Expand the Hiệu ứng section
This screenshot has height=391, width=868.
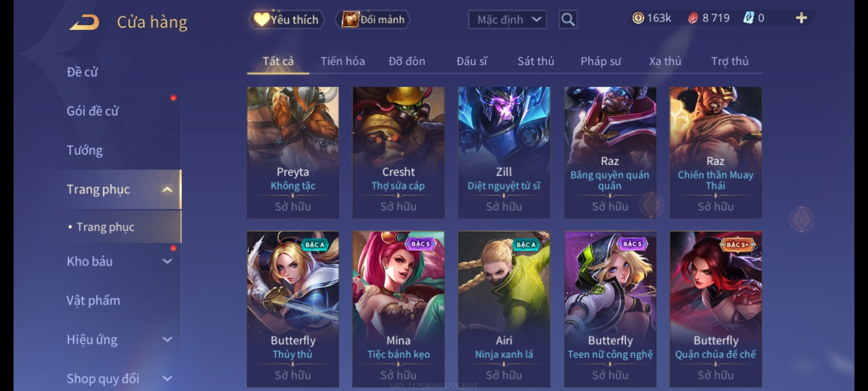[x=167, y=340]
